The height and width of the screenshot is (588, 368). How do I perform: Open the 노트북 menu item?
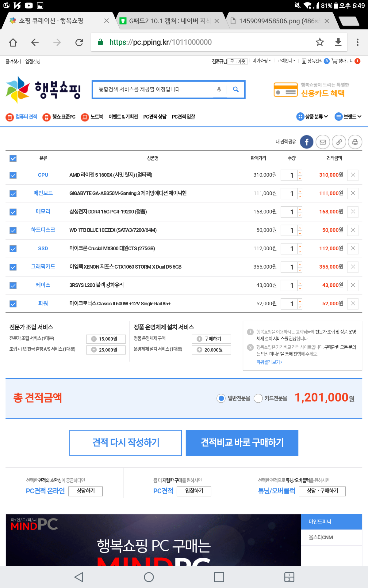[92, 117]
